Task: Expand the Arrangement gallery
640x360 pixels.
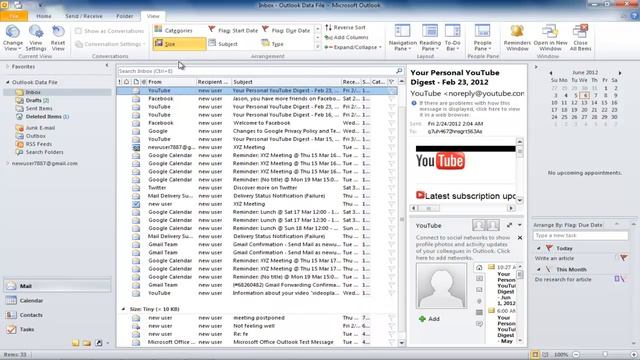Action: (x=318, y=46)
